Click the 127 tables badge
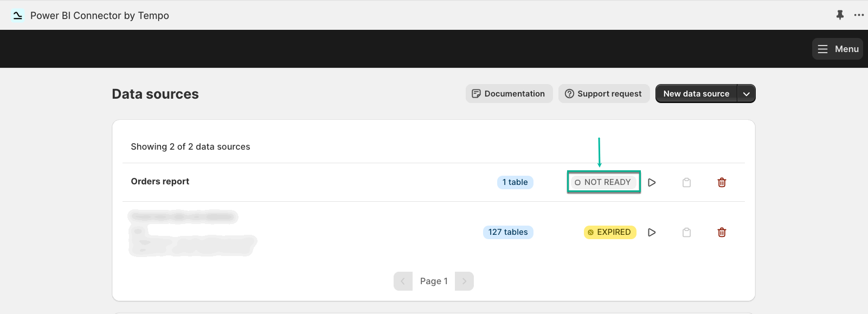Viewport: 868px width, 314px height. [x=508, y=232]
